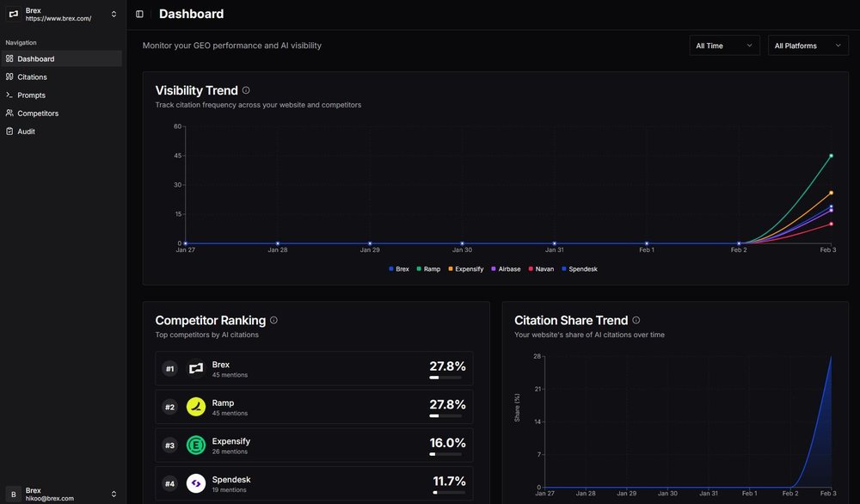Click the Audit clipboard icon
The image size is (860, 504).
(x=9, y=131)
